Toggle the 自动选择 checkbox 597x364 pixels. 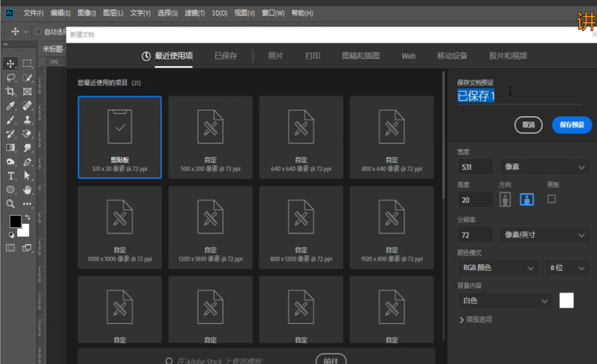(38, 31)
